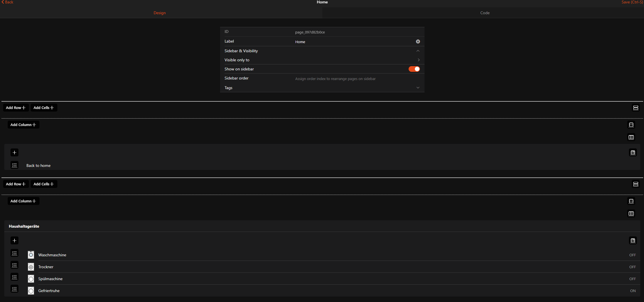Clear the Label field with x icon

[418, 41]
